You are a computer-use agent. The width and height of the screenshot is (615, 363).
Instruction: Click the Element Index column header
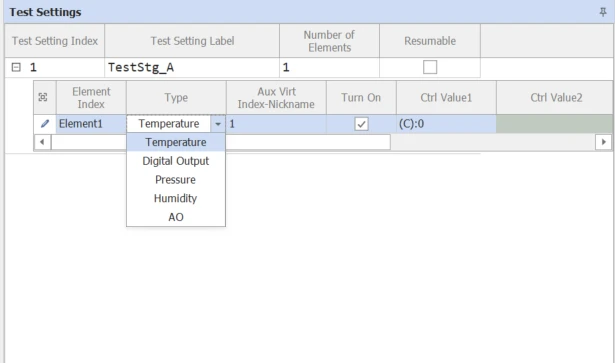point(91,98)
